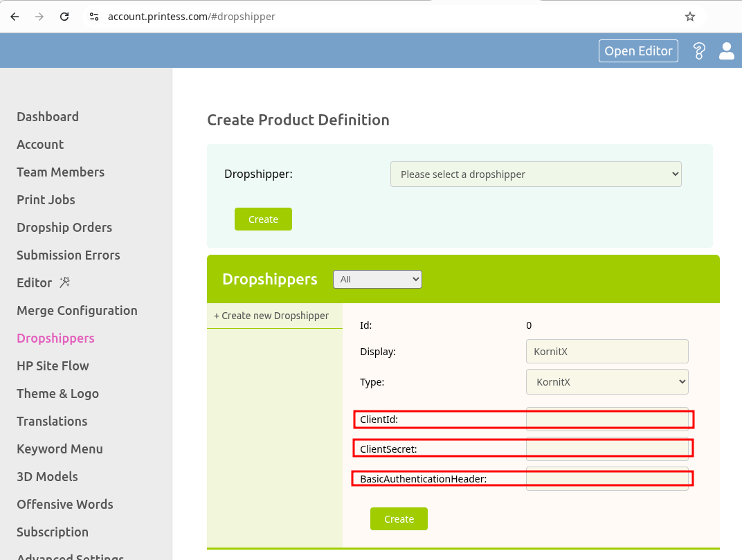Go back using the browser back arrow
742x560 pixels.
point(15,17)
